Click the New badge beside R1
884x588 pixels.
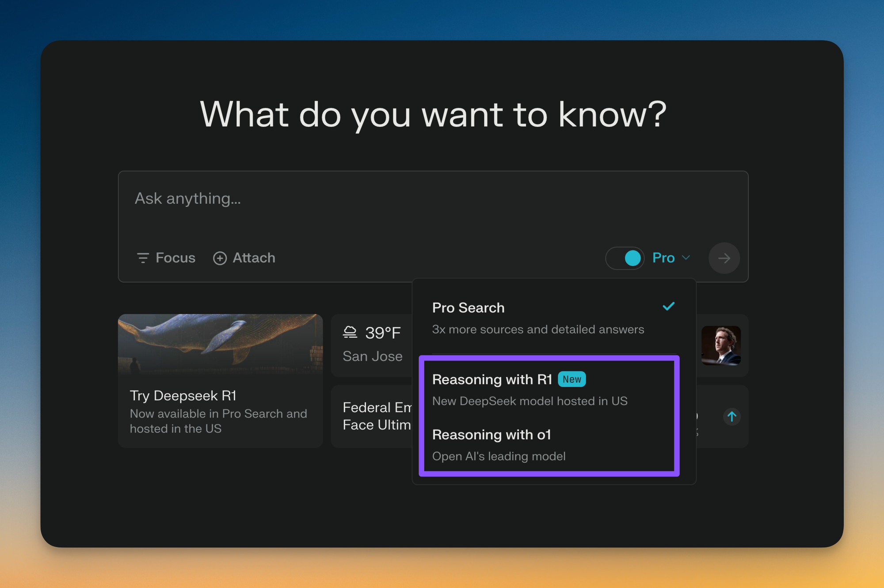(572, 379)
